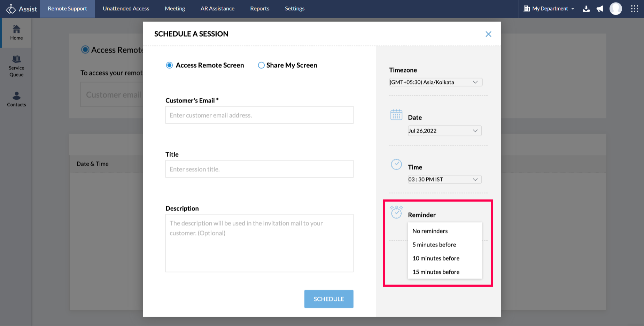Open the apps grid icon
Image resolution: width=644 pixels, height=326 pixels.
[x=634, y=9]
